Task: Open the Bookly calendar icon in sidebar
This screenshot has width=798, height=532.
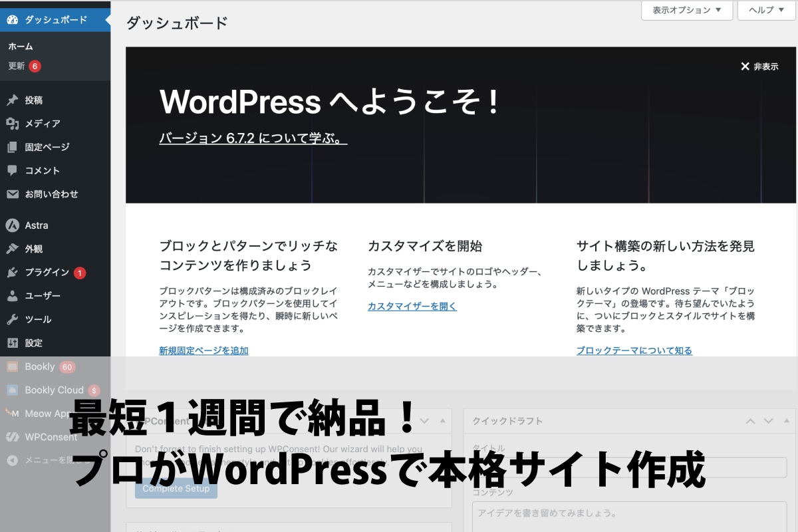Action: (x=12, y=366)
